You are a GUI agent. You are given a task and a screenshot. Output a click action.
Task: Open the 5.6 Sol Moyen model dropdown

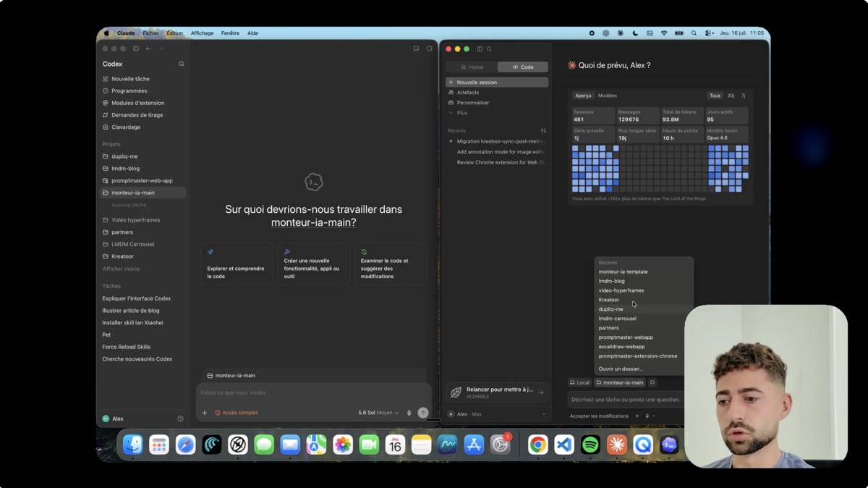click(x=378, y=413)
